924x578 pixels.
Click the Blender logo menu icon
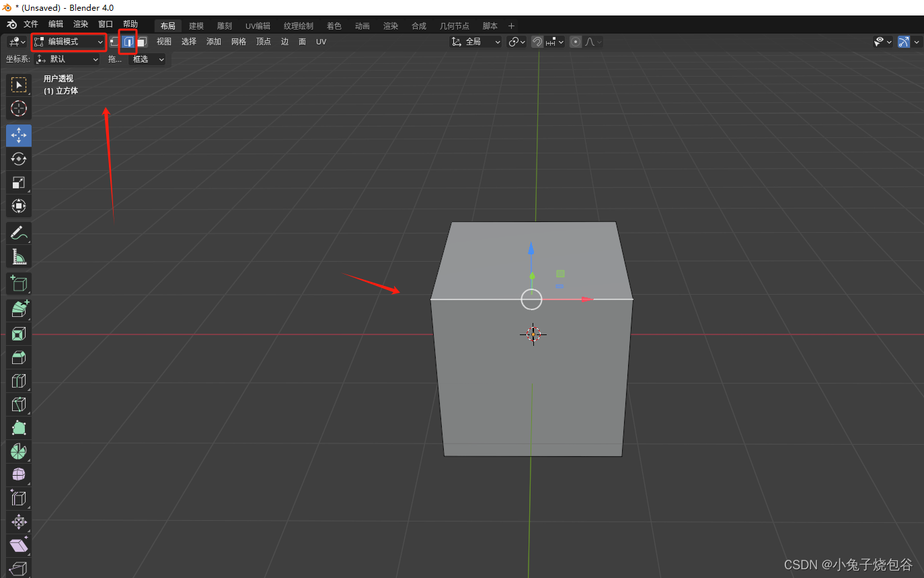click(11, 25)
